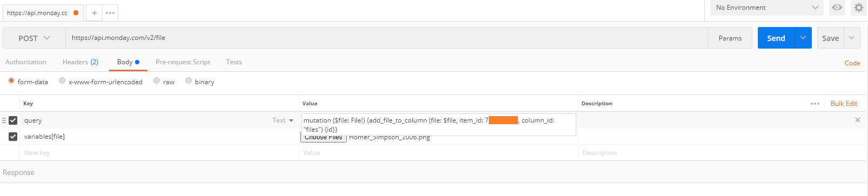Click the Bulk Edit link
The height and width of the screenshot is (196, 868).
(x=844, y=104)
